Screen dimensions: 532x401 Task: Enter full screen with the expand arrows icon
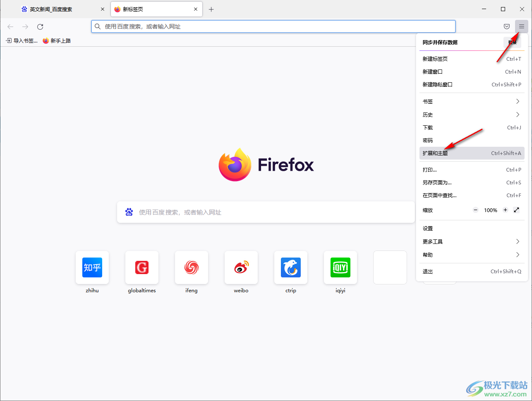click(x=516, y=210)
